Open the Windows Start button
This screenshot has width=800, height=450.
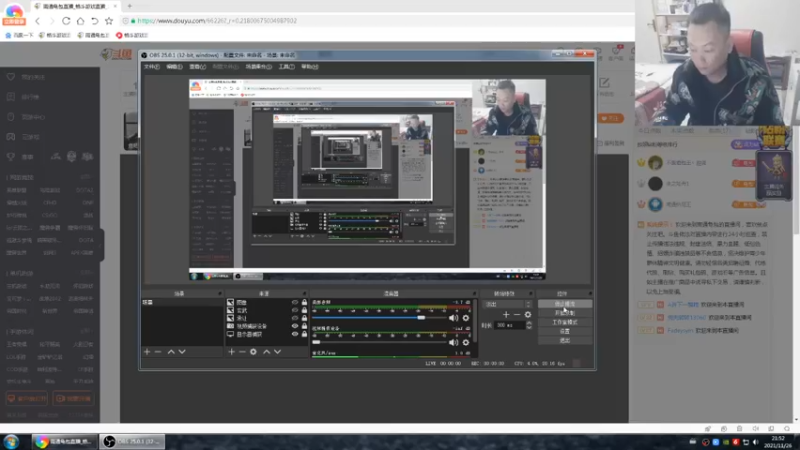click(11, 441)
